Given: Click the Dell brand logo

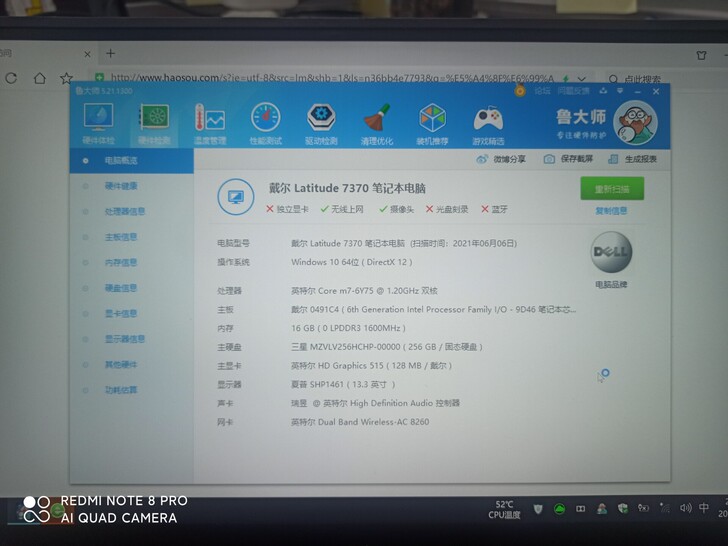Looking at the screenshot, I should coord(611,252).
